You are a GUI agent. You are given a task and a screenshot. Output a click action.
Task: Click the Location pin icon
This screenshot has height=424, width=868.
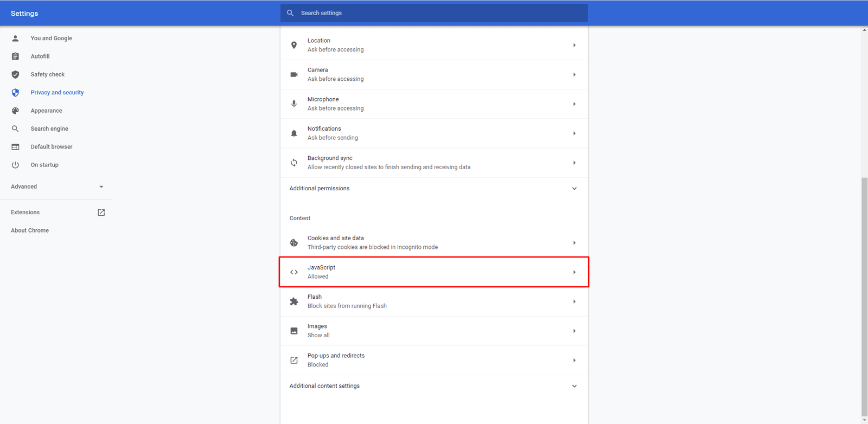293,45
